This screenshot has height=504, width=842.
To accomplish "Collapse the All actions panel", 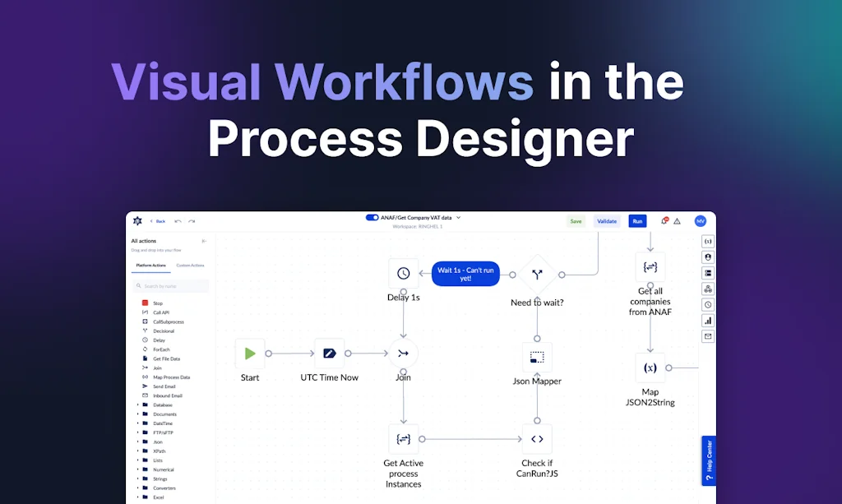I will (204, 241).
